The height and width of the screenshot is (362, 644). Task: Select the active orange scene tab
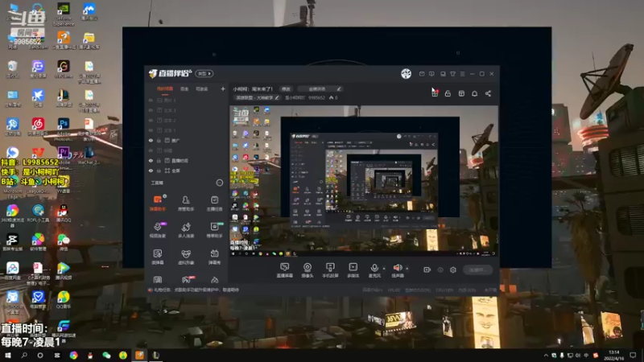click(165, 88)
